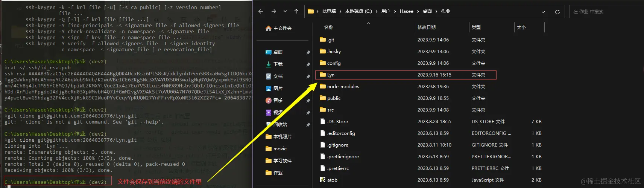The width and height of the screenshot is (644, 188).
Task: Select the .prettierrc file icon
Action: [x=322, y=168]
